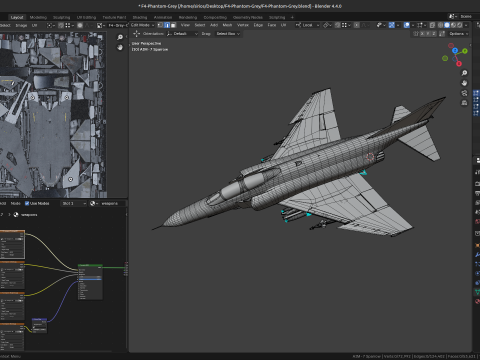Viewport: 480px width, 360px height.
Task: Enable edge select mode
Action: [x=167, y=25]
